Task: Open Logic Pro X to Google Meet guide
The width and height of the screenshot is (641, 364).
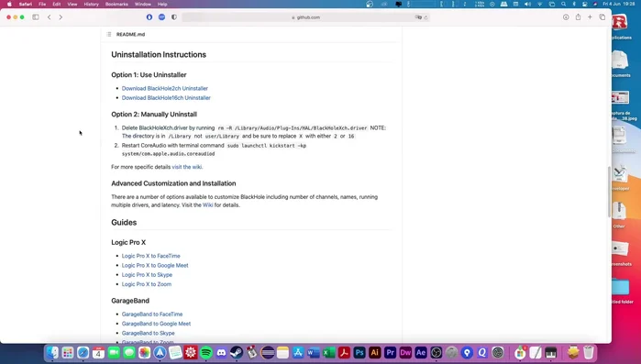Action: pos(155,265)
